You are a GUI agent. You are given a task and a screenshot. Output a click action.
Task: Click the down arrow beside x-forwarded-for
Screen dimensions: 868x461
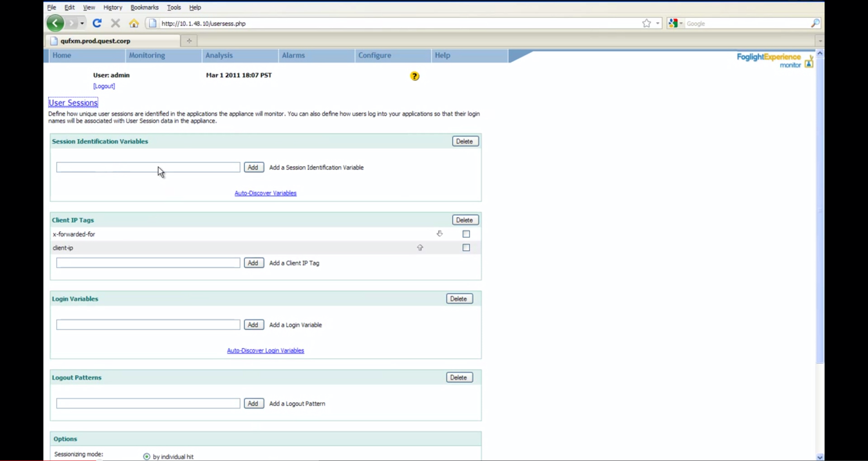tap(440, 233)
